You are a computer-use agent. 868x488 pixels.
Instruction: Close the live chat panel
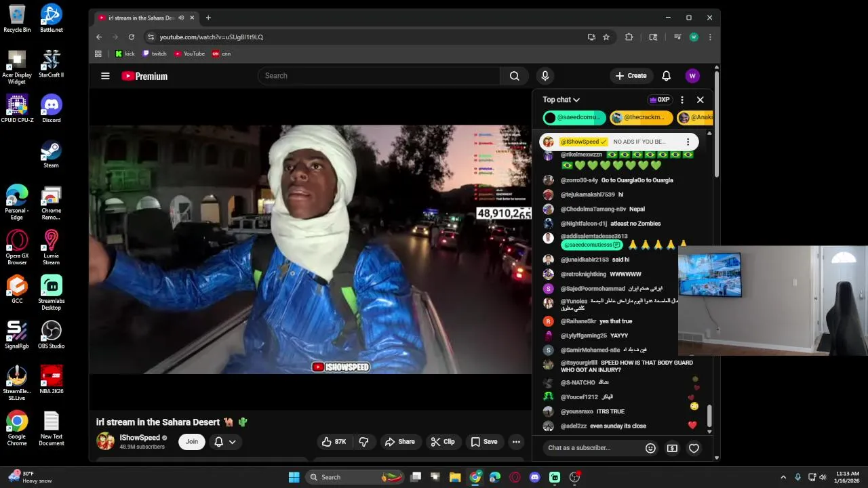tap(701, 100)
